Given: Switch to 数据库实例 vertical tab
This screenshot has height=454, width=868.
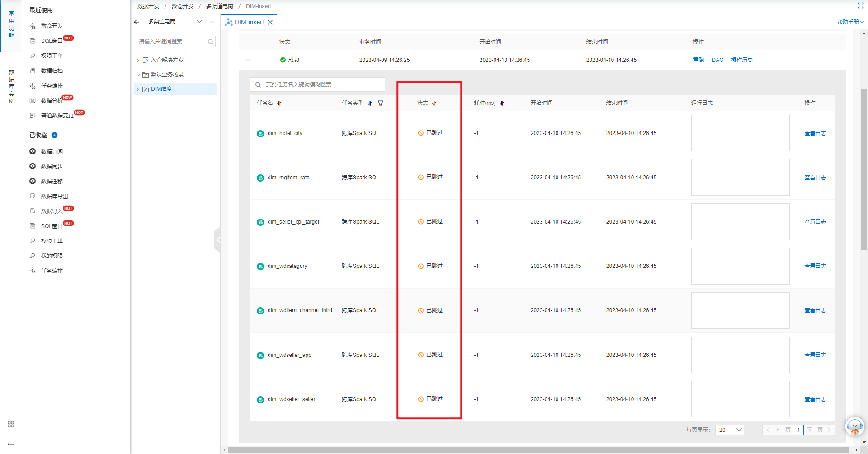Looking at the screenshot, I should [x=11, y=87].
